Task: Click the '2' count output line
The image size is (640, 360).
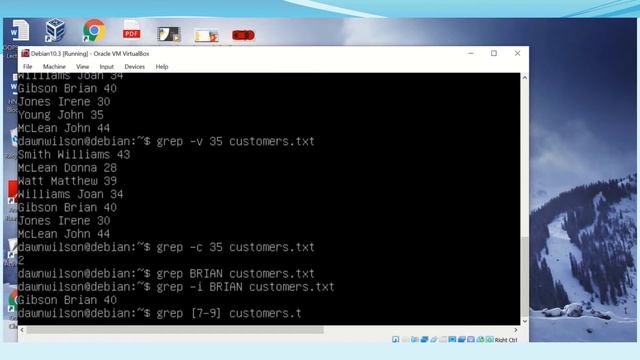Action: 21,260
